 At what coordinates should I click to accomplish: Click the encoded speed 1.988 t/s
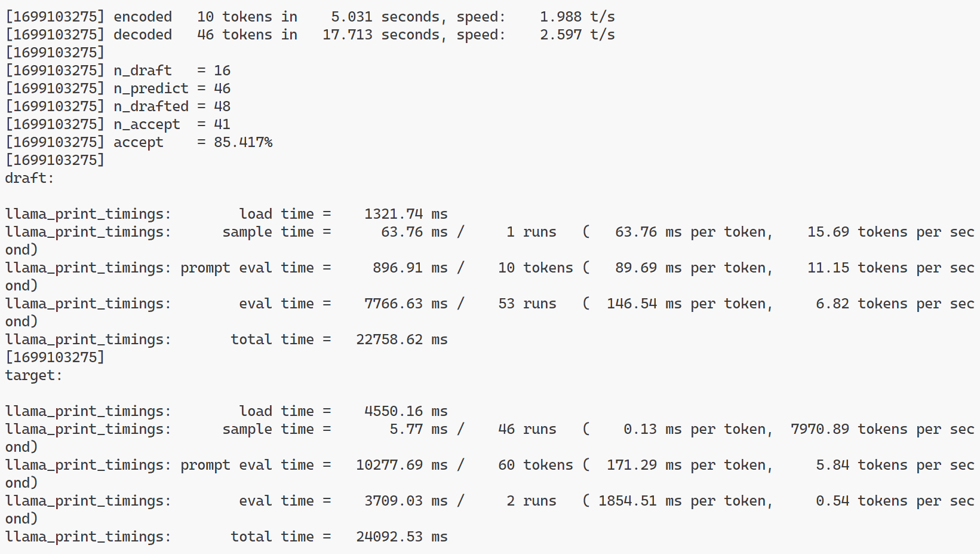[x=577, y=17]
